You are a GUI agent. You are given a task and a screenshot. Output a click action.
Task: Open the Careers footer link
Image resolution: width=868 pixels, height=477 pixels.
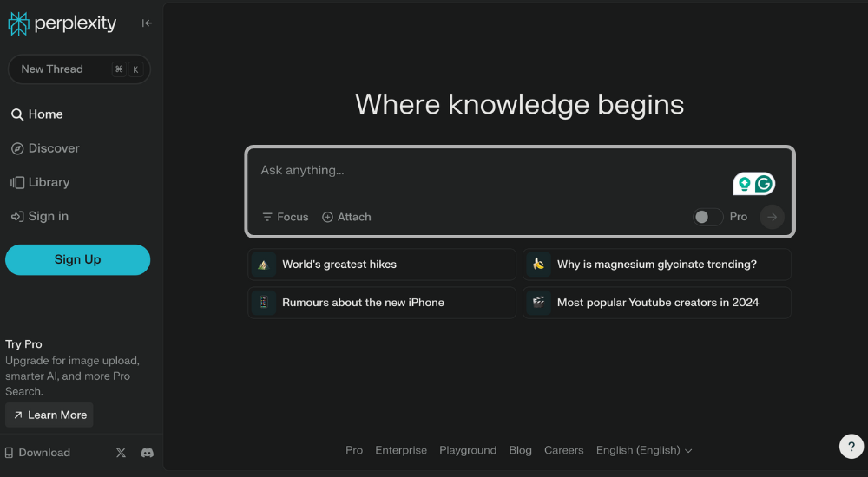point(563,450)
